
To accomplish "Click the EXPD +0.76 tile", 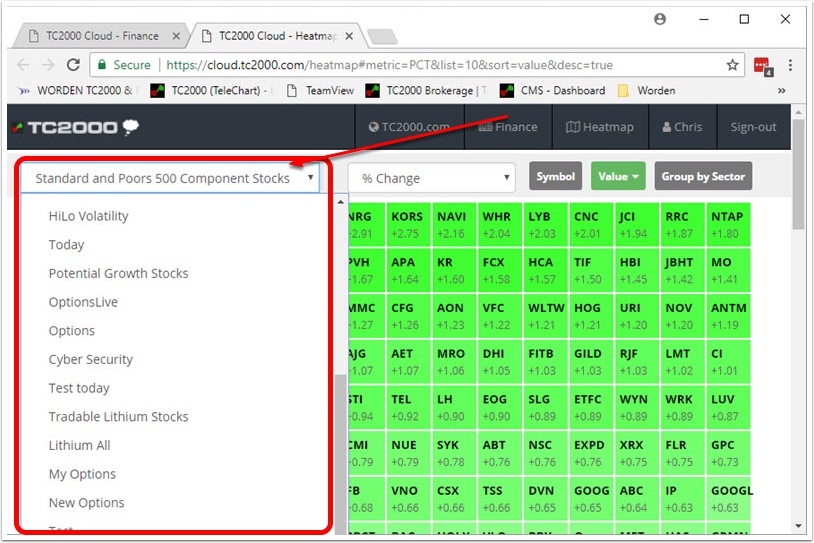I will (x=591, y=453).
